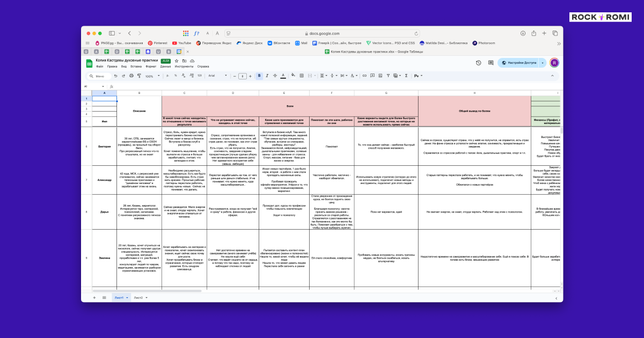The width and height of the screenshot is (644, 338).
Task: Move document using folder icon
Action: click(x=185, y=61)
